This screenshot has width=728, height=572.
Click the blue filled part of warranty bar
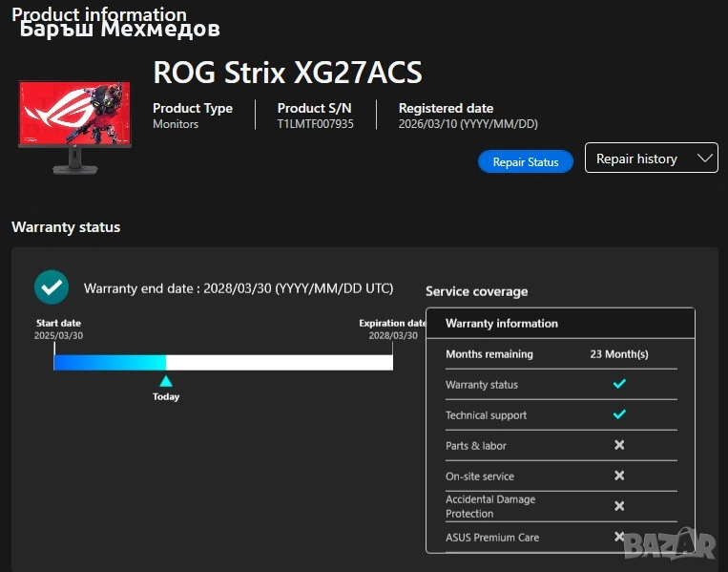point(109,363)
